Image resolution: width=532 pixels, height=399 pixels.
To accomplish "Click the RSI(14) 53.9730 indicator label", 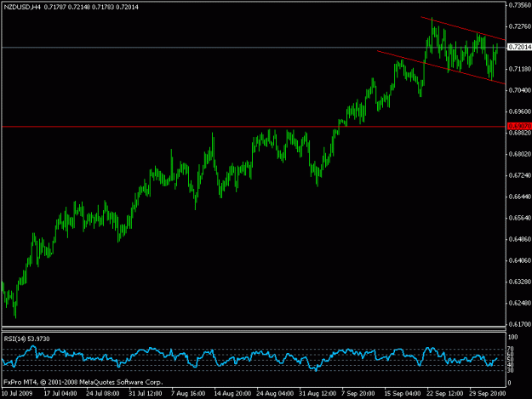I will pos(26,339).
